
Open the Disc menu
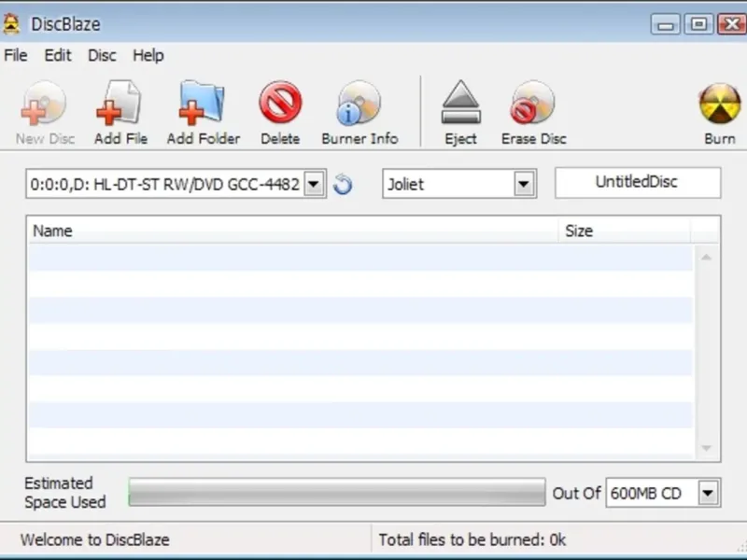point(102,55)
